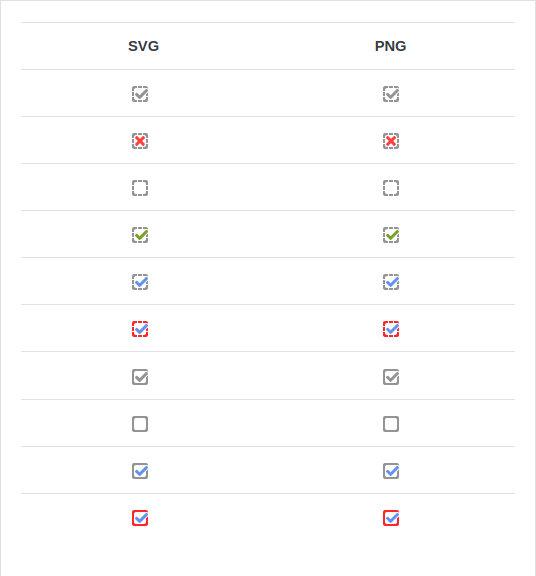Image resolution: width=536 pixels, height=576 pixels.
Task: Click the solid red box blue check under PNG
Action: click(x=391, y=518)
